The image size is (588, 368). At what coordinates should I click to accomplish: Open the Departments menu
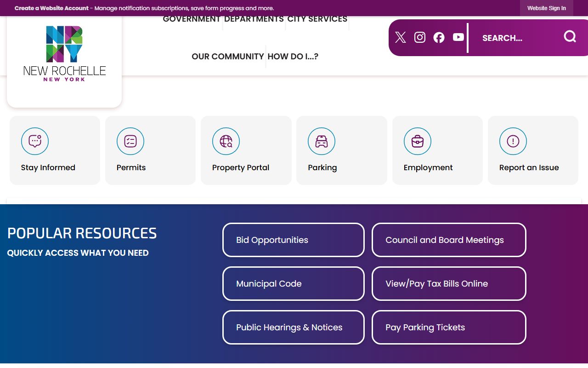pos(254,19)
